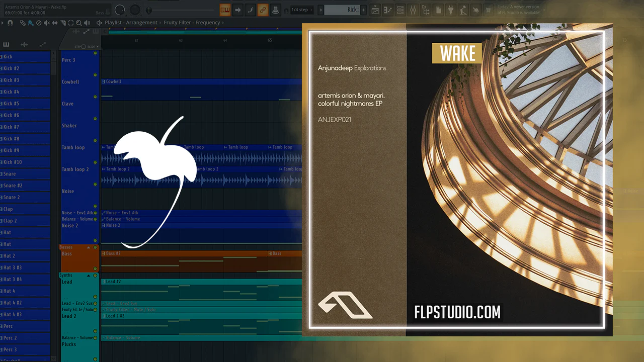644x362 pixels.
Task: Open the 1/4 step snap selector
Action: coord(303,10)
